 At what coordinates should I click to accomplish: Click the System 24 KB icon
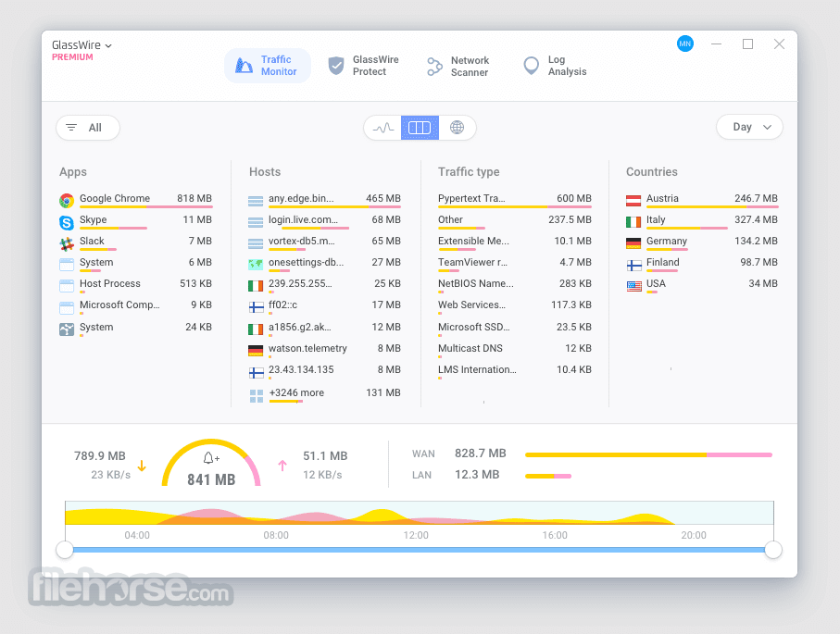click(67, 329)
